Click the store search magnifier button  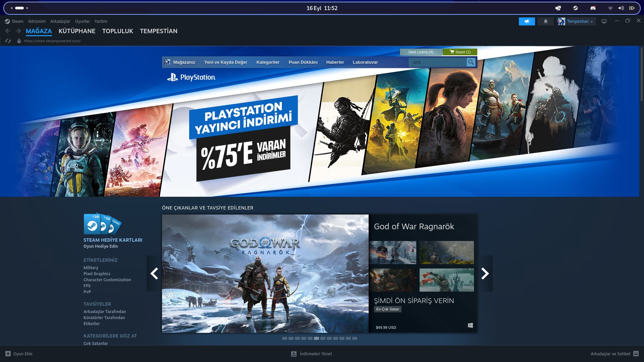click(471, 62)
